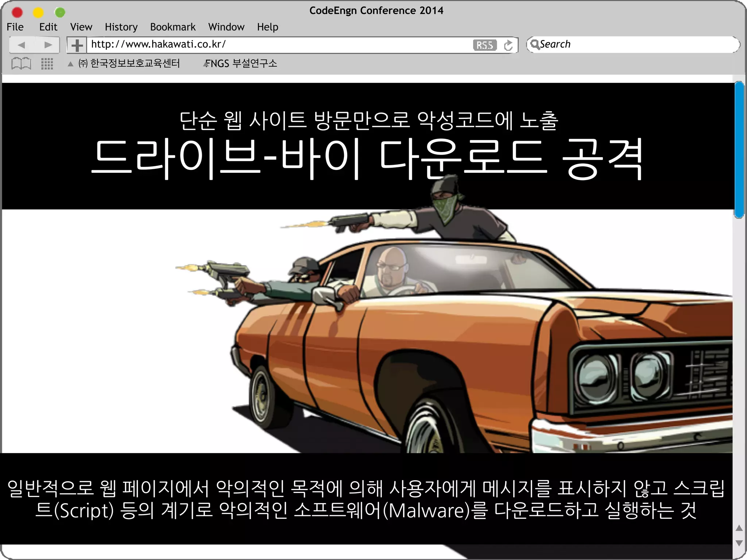Click the red close window button
This screenshot has height=560, width=747.
[x=17, y=12]
